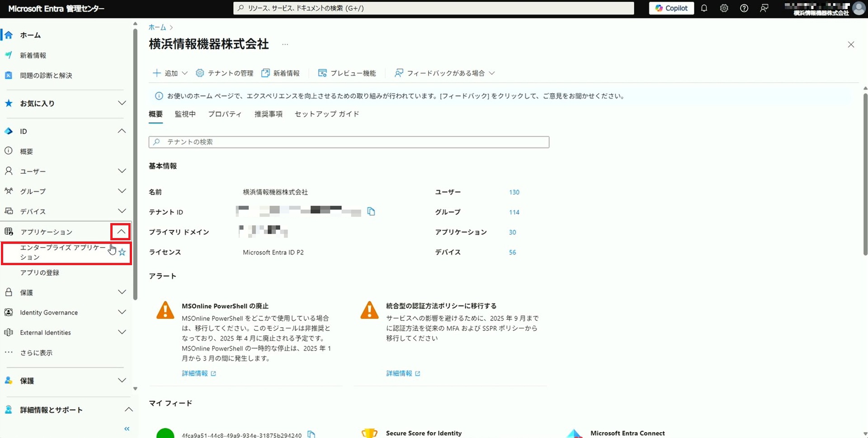868x438 pixels.
Task: Open the feedback icon in top bar
Action: [764, 8]
